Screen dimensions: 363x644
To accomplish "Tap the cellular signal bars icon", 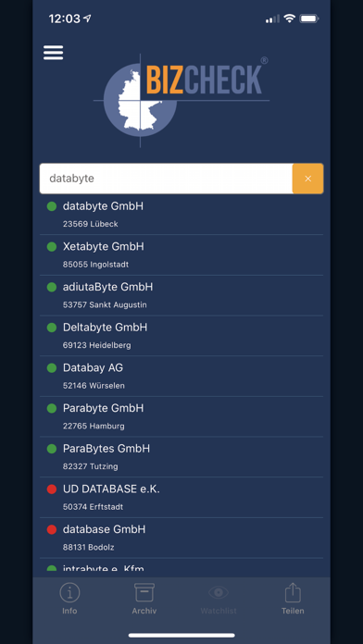I will 272,19.
